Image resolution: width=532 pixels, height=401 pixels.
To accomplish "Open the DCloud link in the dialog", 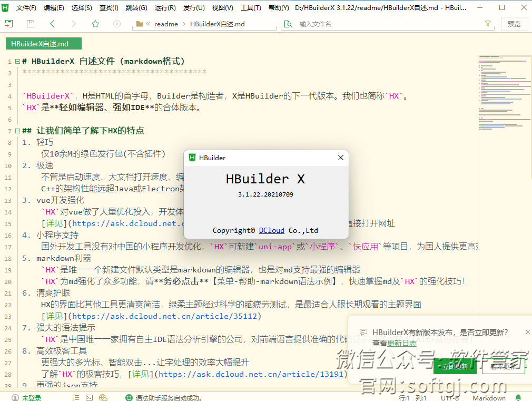I will pos(271,230).
